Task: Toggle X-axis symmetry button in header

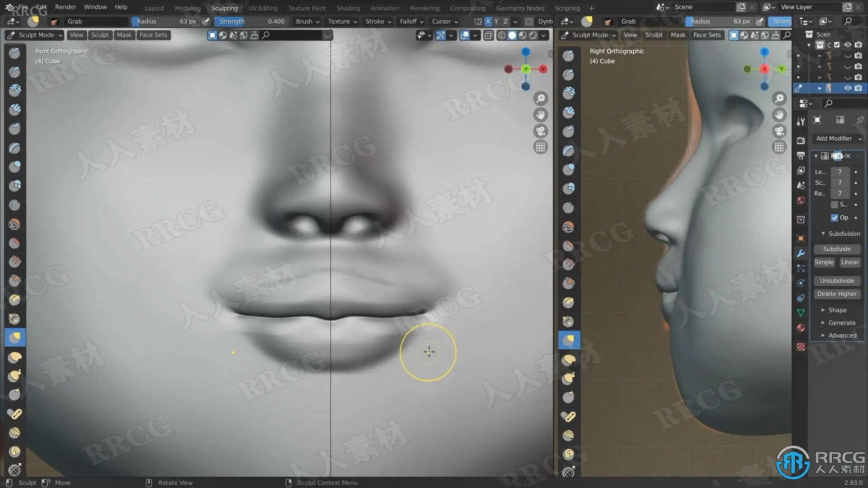Action: coord(488,21)
